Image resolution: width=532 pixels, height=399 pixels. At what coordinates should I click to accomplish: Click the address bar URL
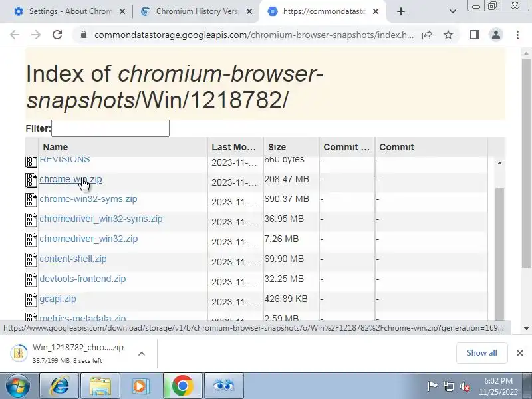click(x=254, y=35)
